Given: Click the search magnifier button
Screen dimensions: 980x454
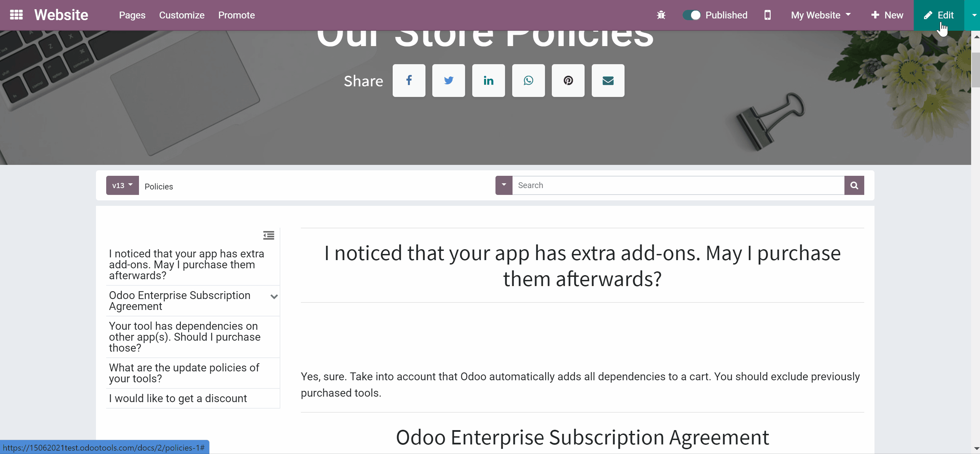Looking at the screenshot, I should pos(854,185).
